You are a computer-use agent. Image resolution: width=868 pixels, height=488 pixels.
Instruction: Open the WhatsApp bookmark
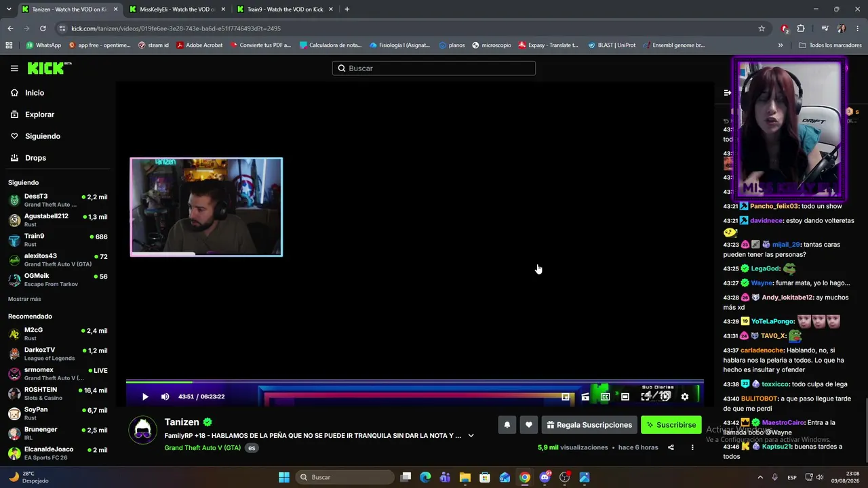pyautogui.click(x=43, y=45)
